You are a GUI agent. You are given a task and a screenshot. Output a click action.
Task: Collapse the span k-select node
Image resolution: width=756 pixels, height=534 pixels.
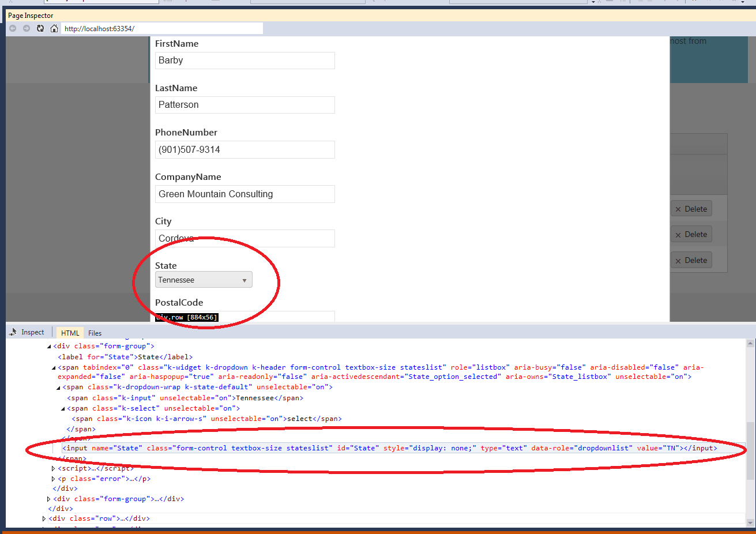pos(63,408)
